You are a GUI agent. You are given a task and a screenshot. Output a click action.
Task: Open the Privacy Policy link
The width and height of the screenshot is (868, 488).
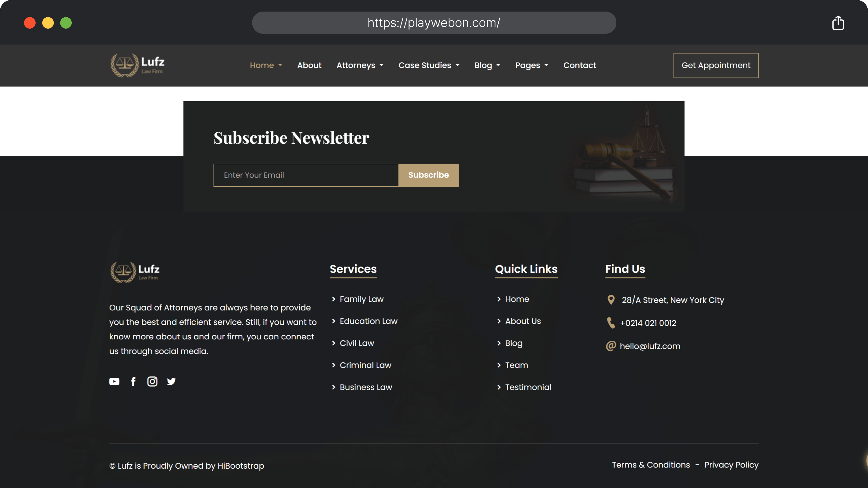[x=731, y=465]
